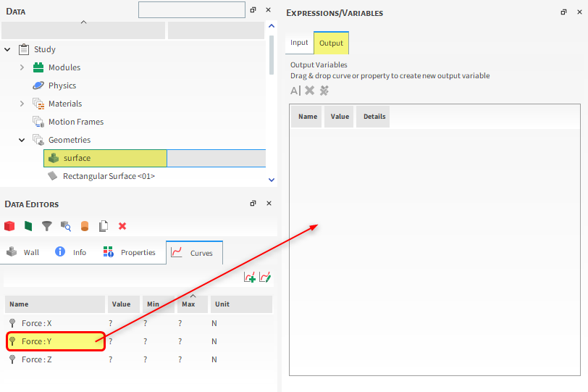Screen dimensions: 588x392
Task: Open the funnel filter icon in Data Editors
Action: pyautogui.click(x=47, y=226)
